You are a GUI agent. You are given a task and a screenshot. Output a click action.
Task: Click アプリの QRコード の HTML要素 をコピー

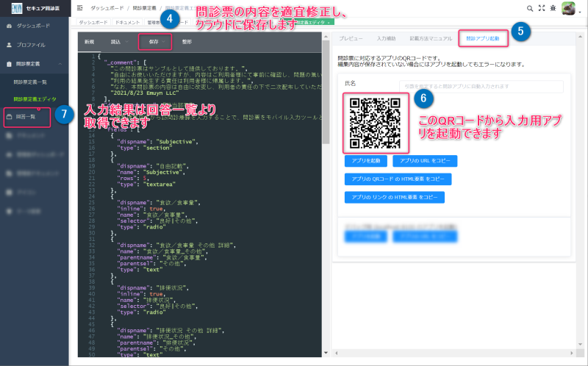point(398,179)
